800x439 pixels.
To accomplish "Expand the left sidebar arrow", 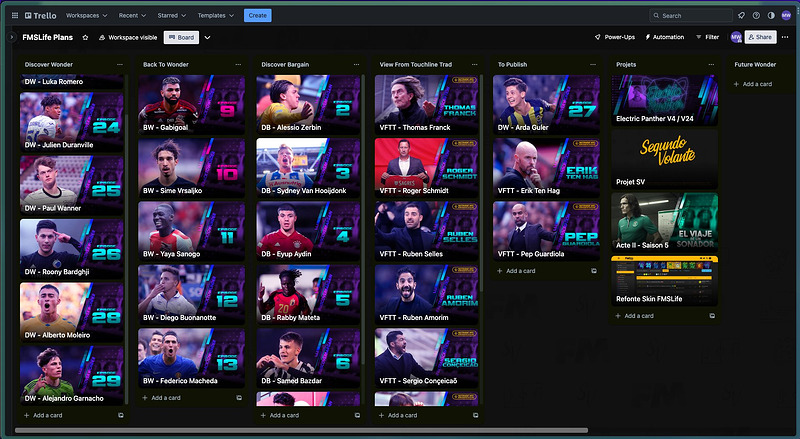I will [12, 37].
